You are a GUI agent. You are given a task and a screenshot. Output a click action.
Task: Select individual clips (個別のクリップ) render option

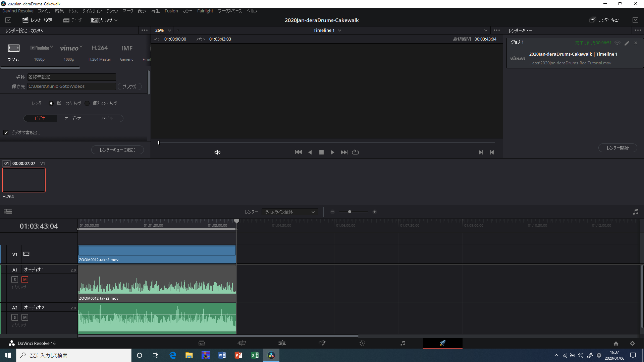click(87, 103)
